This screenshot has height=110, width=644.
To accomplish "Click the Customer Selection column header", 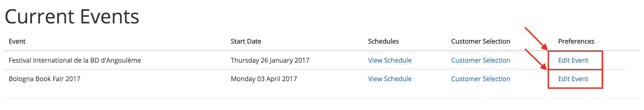I will click(481, 41).
